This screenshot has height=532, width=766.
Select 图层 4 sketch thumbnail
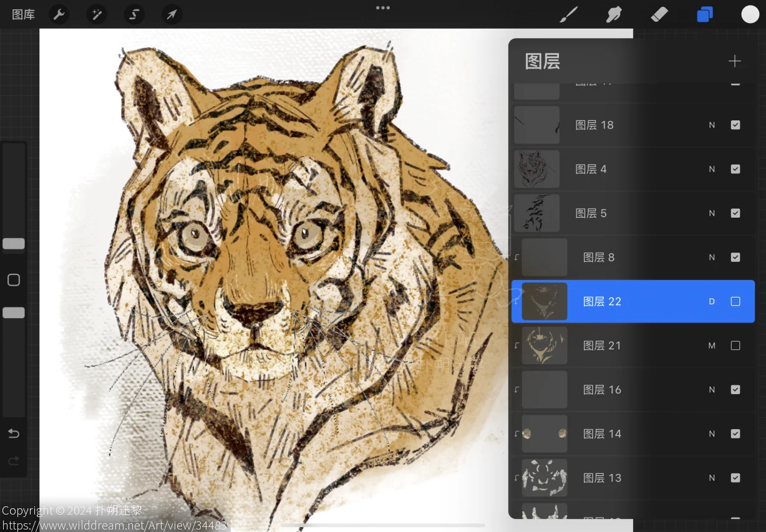(x=536, y=169)
